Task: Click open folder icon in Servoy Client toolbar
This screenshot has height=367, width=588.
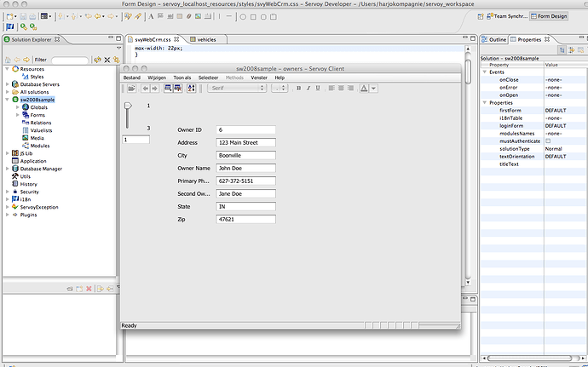Action: click(131, 88)
